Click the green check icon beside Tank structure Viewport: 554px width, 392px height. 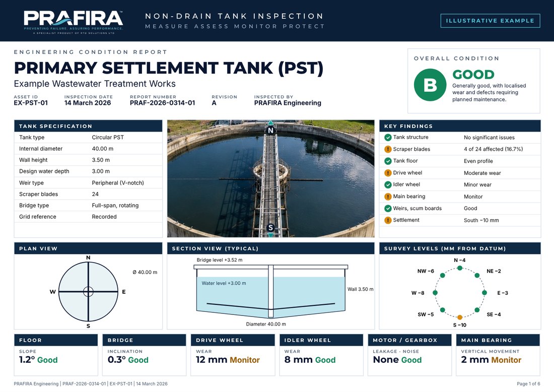(388, 138)
